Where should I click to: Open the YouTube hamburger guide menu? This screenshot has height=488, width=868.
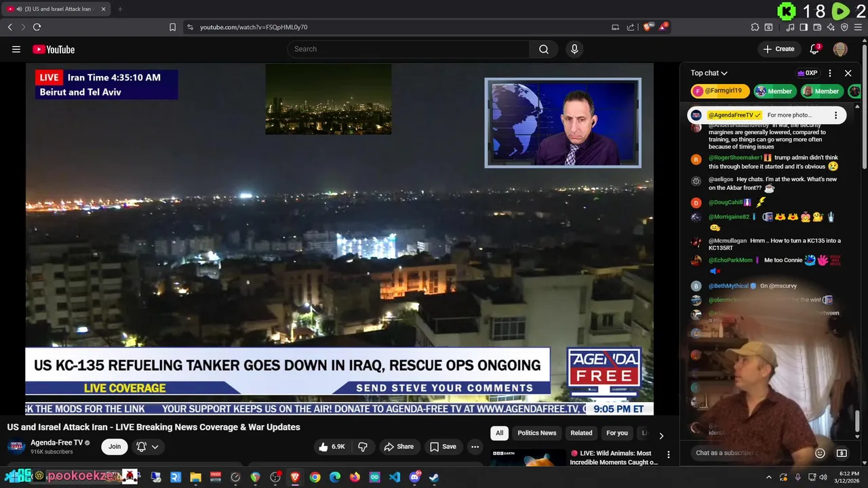[x=16, y=49]
